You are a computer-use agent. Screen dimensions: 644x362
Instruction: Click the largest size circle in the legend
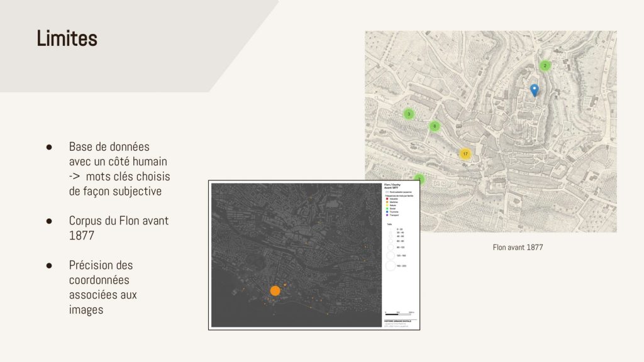click(x=391, y=266)
